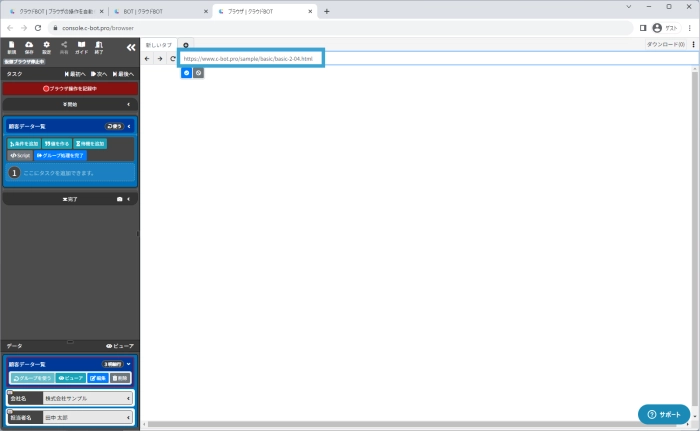
Task: Expand the 開始 task row arrow
Action: [128, 104]
